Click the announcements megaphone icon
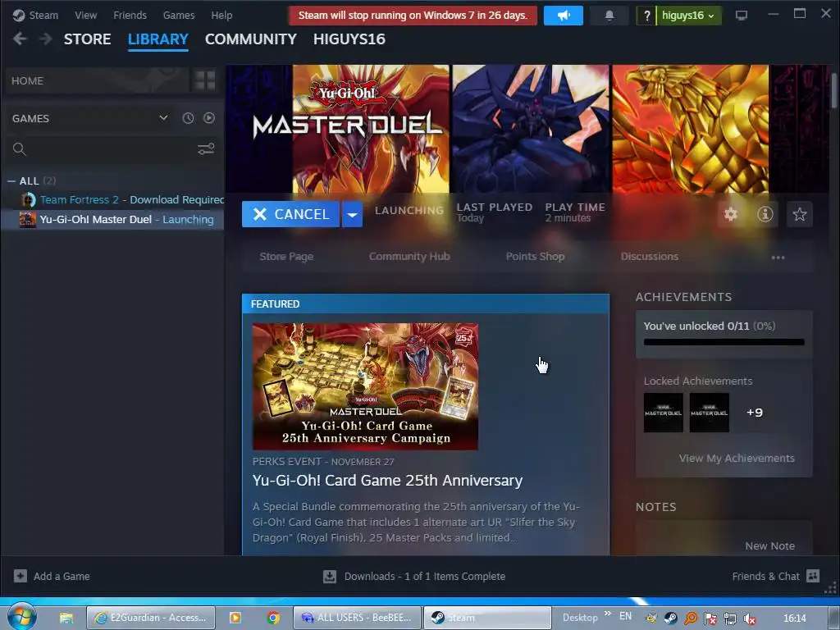Image resolution: width=840 pixels, height=630 pixels. 563,16
